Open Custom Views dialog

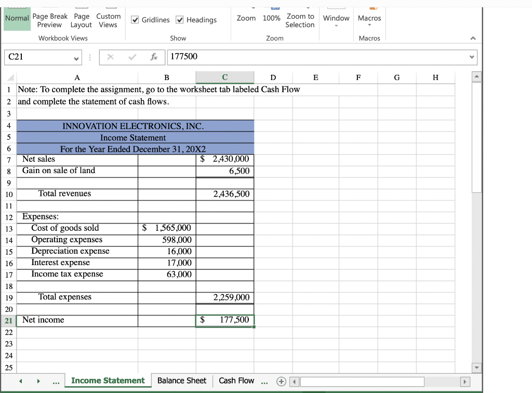pos(108,20)
